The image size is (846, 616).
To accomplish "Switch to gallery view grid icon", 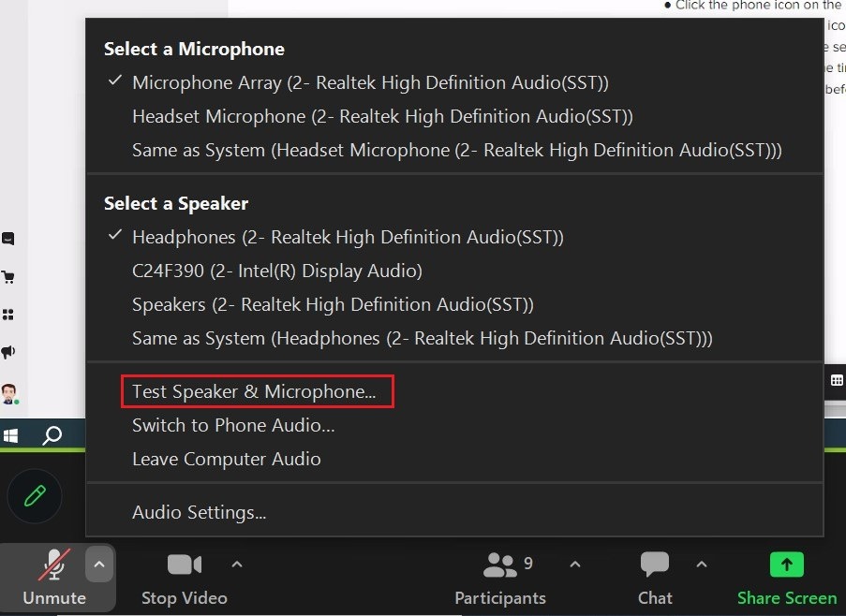I will tap(837, 380).
